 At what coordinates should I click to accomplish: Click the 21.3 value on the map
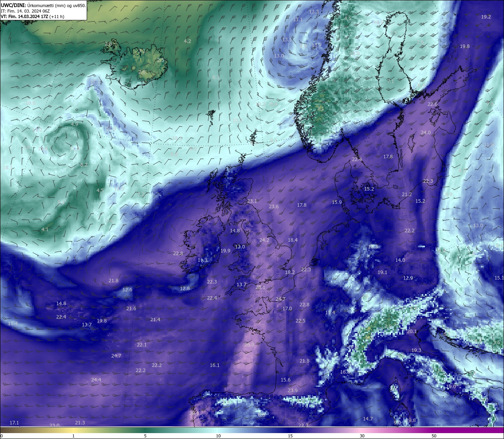(x=80, y=423)
